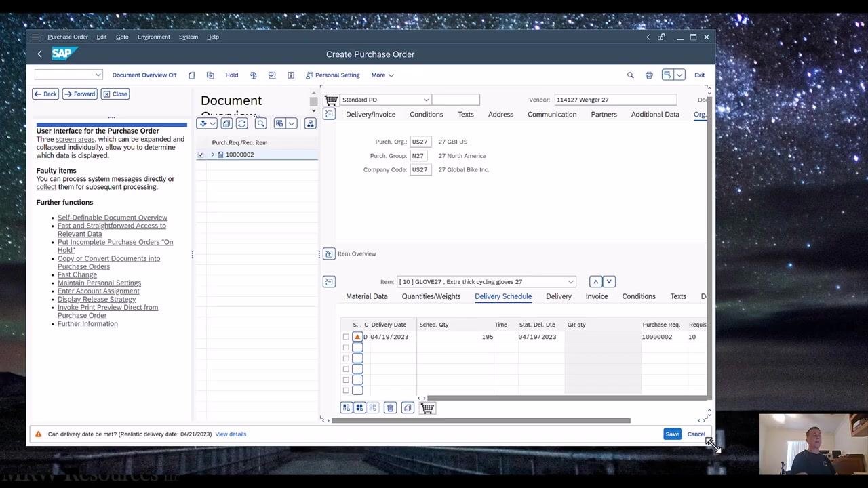
Task: Select the 04/19/2023 delivery schedule row checkbox
Action: pos(346,337)
